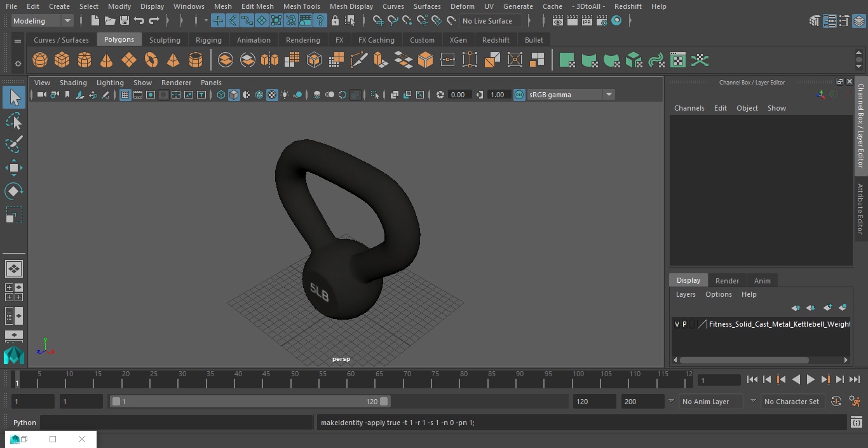
Task: Toggle viewport grid display
Action: coord(125,95)
